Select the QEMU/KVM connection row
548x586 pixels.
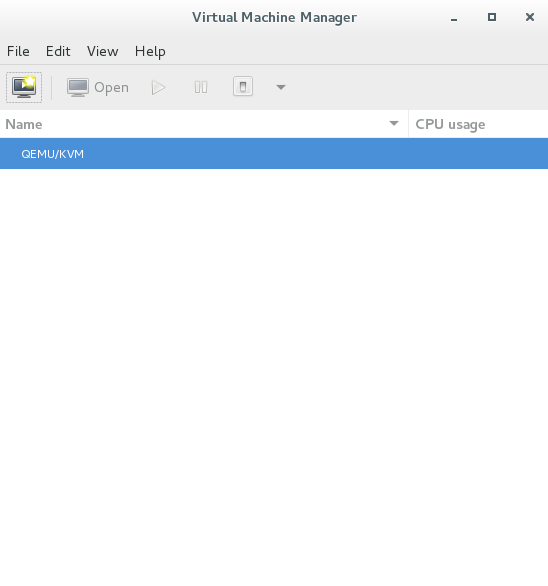pyautogui.click(x=274, y=154)
